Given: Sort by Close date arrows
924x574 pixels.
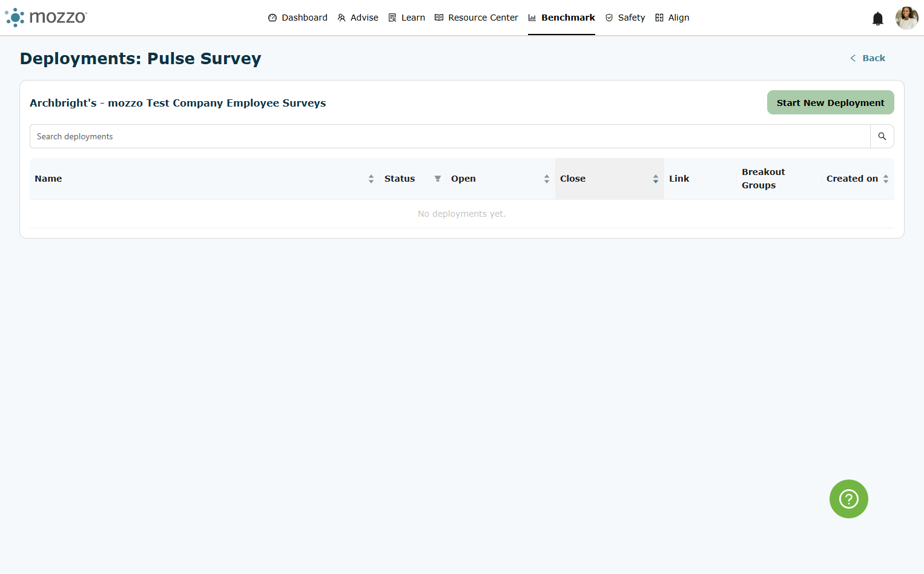Looking at the screenshot, I should 656,179.
